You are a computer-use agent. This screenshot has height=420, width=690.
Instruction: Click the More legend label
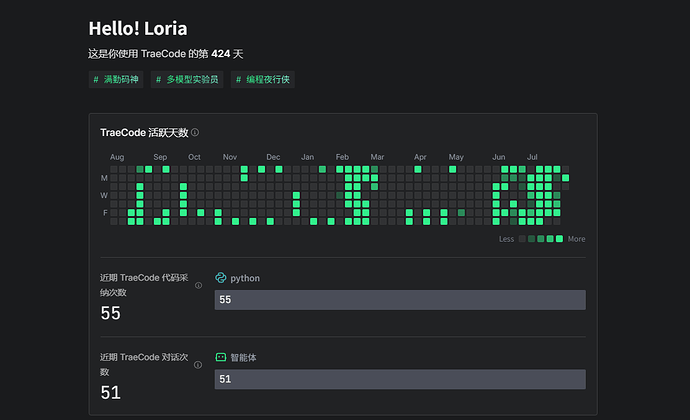click(576, 239)
